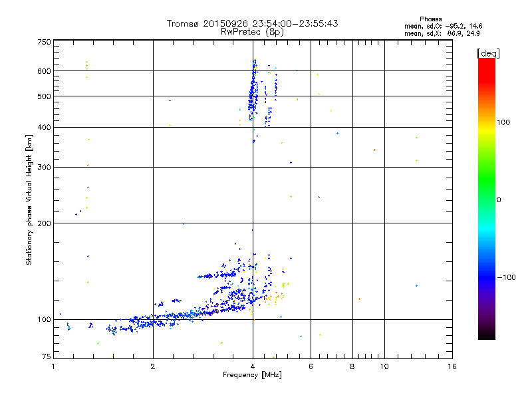Click the y-axis tick label '500'
532x399 pixels.
coord(44,96)
